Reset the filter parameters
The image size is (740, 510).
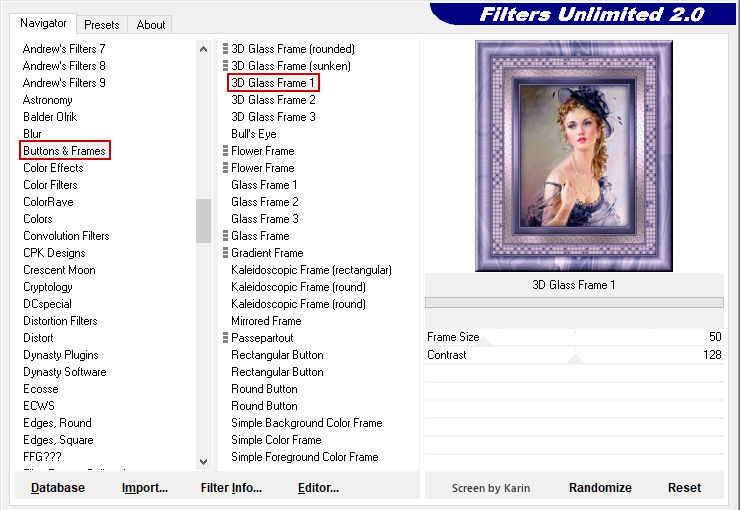[x=684, y=488]
